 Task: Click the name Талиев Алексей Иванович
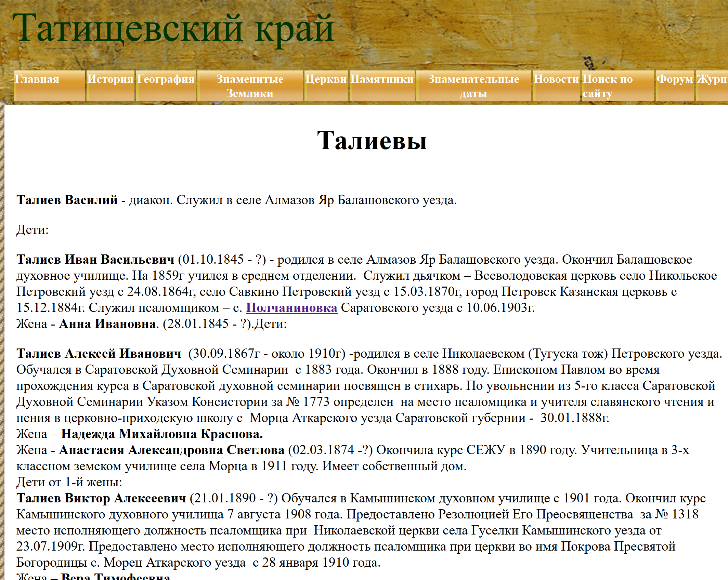tap(99, 353)
